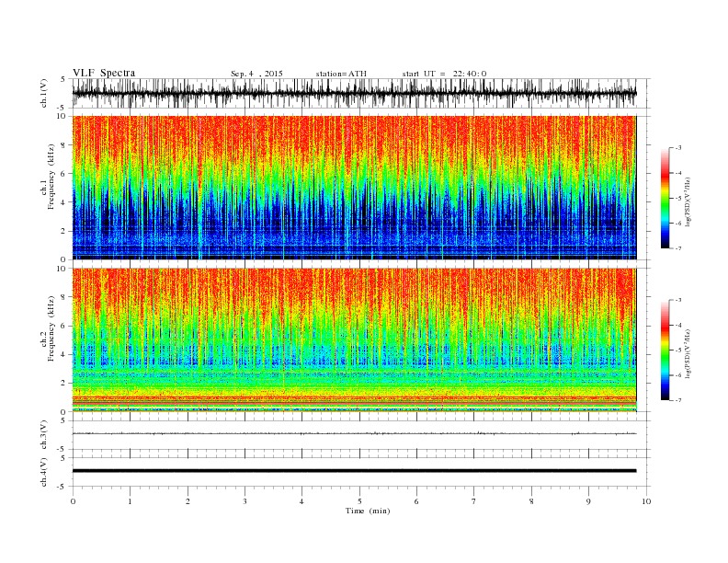Click the upper "log(PSD)(V²/Hz)" colorbar label
Image resolution: width=728 pixels, height=563 pixels.
coord(688,201)
